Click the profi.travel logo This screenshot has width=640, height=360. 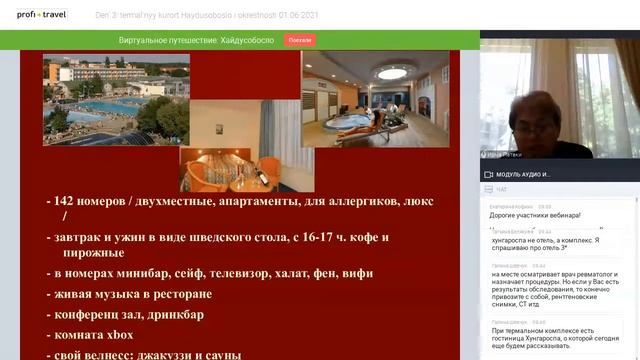pos(41,15)
